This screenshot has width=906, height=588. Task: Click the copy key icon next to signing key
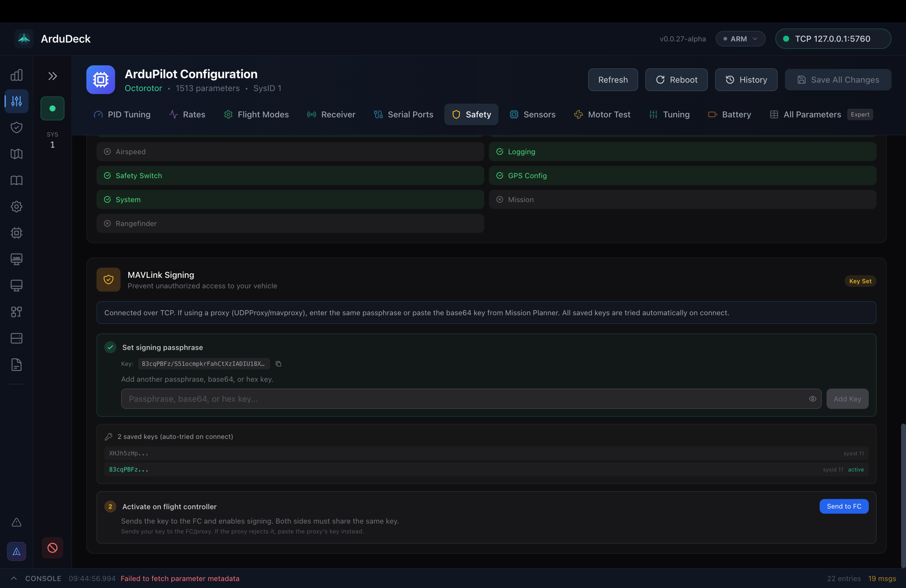tap(278, 364)
